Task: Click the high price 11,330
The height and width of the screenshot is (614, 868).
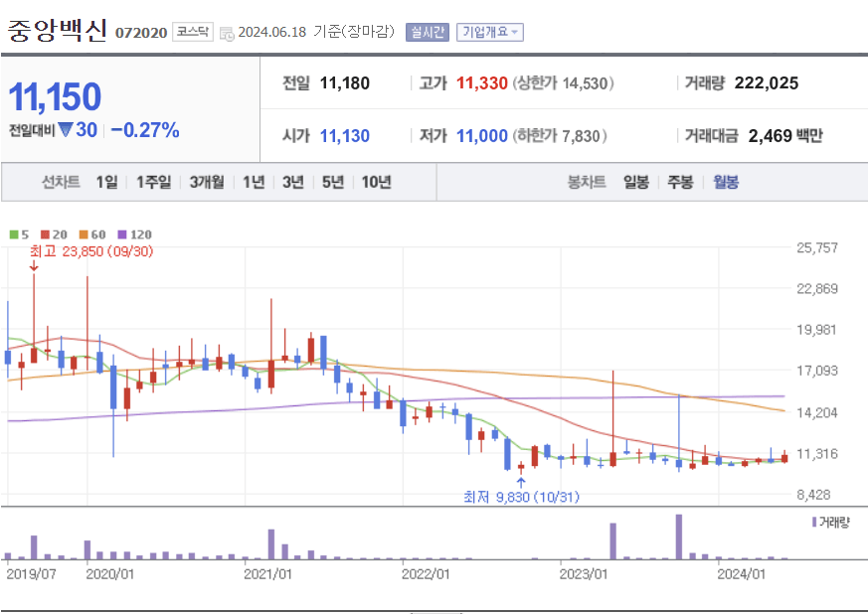Action: point(481,83)
